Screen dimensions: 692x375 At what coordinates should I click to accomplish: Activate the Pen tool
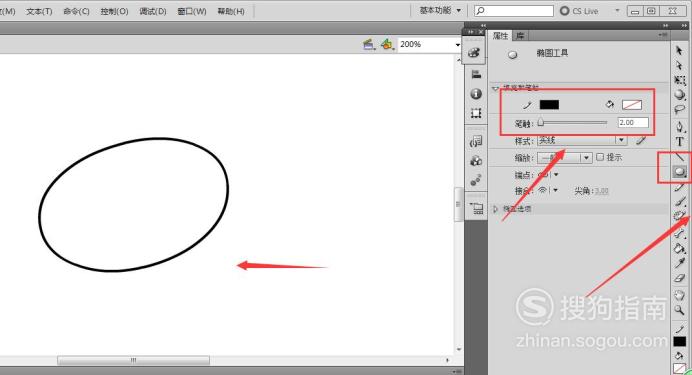(680, 127)
